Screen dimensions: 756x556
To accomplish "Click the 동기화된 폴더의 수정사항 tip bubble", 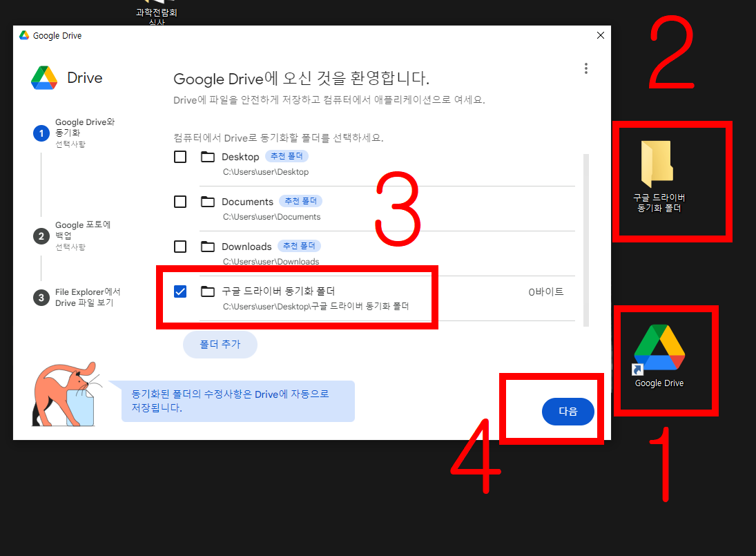I will 238,401.
